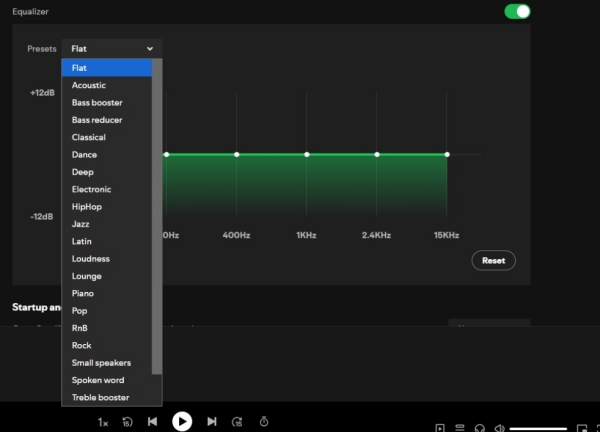Pick the Pop preset
600x432 pixels.
tap(107, 311)
